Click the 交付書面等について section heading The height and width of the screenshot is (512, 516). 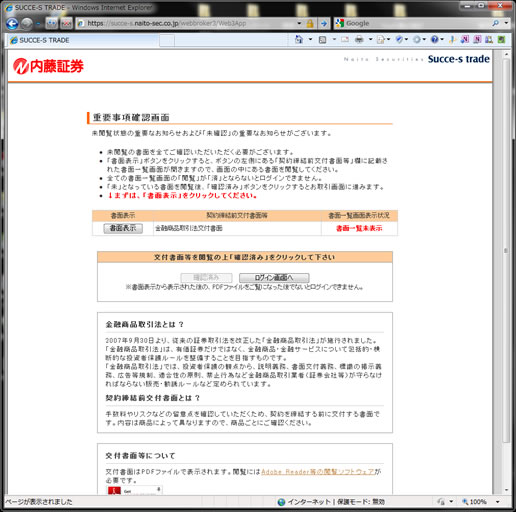(140, 456)
